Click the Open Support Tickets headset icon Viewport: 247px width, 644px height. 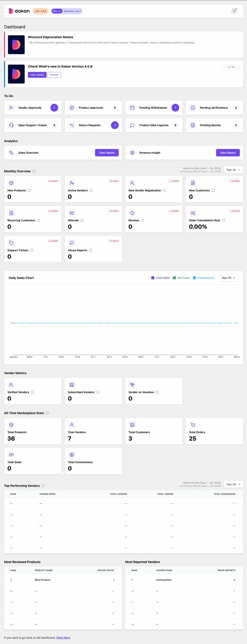(11, 125)
